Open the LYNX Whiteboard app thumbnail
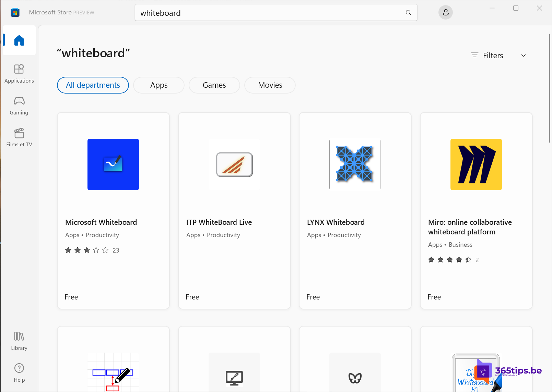This screenshot has height=392, width=552. coord(355,164)
